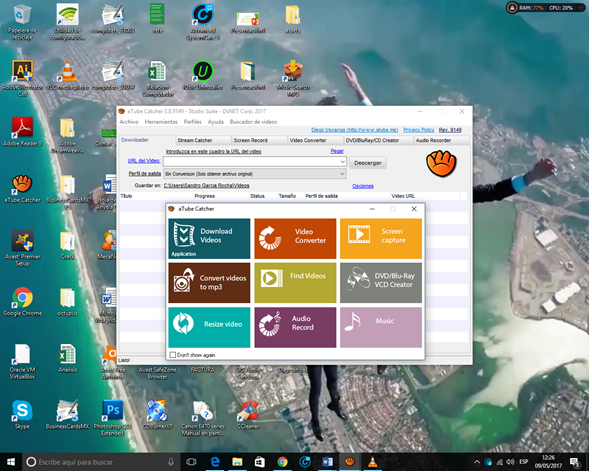Click the Task View taskbar button

192,463
